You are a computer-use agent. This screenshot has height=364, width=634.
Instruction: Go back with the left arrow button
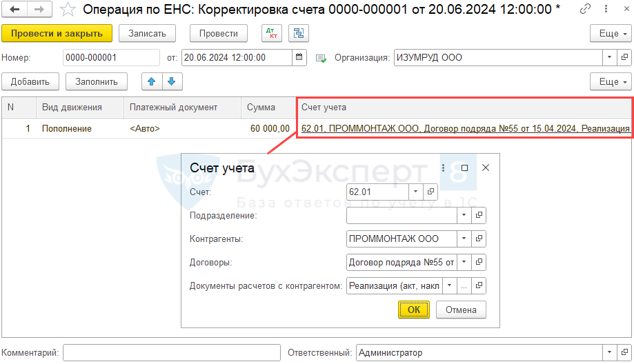pyautogui.click(x=14, y=9)
